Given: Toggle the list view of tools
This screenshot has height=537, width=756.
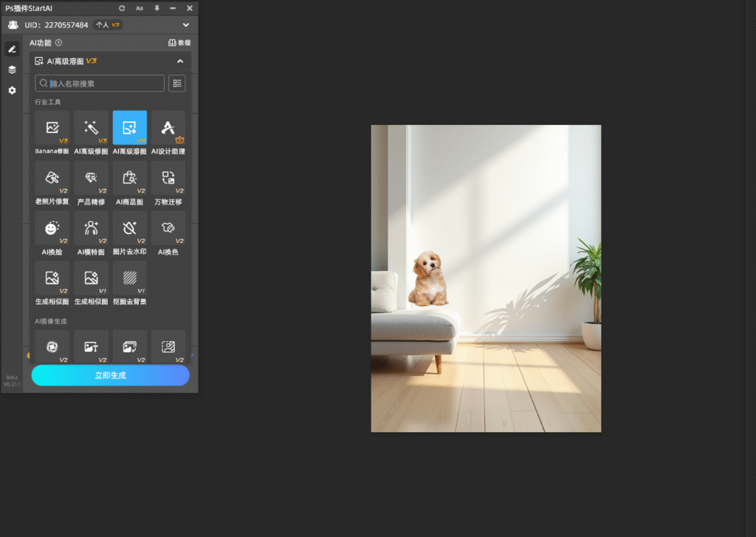Looking at the screenshot, I should pos(177,83).
